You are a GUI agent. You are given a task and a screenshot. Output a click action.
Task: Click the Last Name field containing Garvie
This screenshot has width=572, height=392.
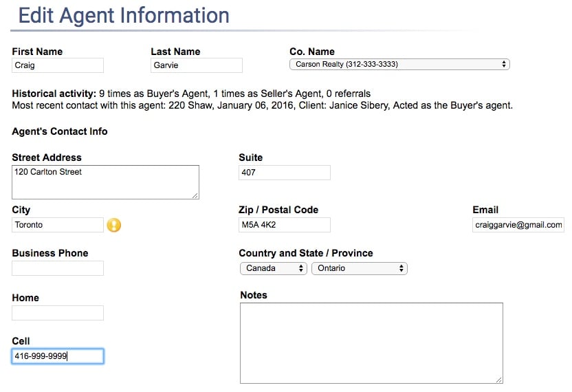click(x=197, y=65)
